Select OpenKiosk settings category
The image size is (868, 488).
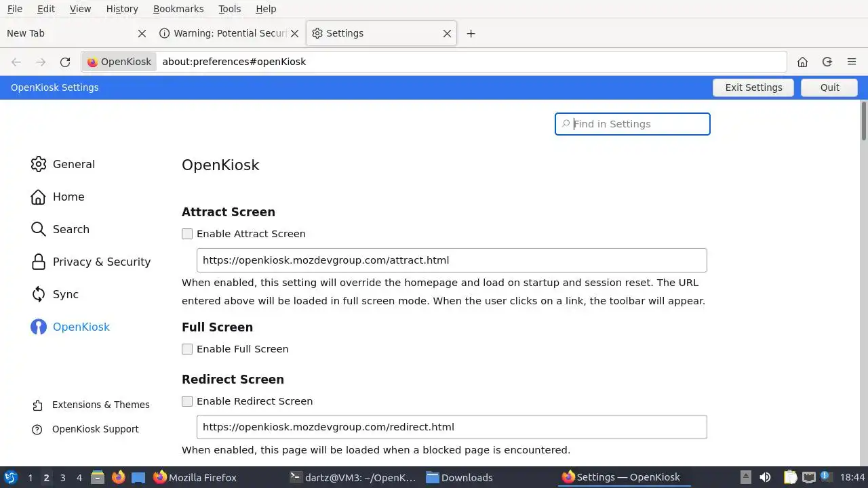coord(71,327)
